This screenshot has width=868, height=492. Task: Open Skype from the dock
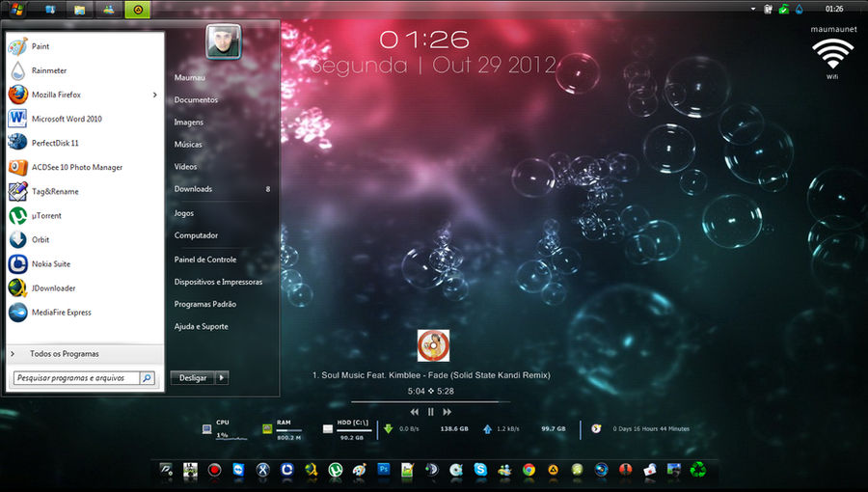(480, 470)
